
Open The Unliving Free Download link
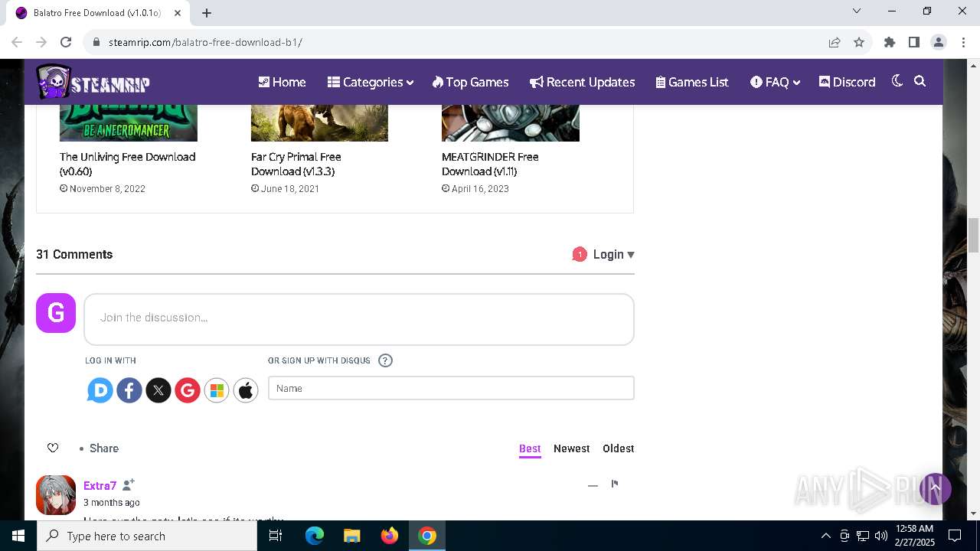[128, 164]
